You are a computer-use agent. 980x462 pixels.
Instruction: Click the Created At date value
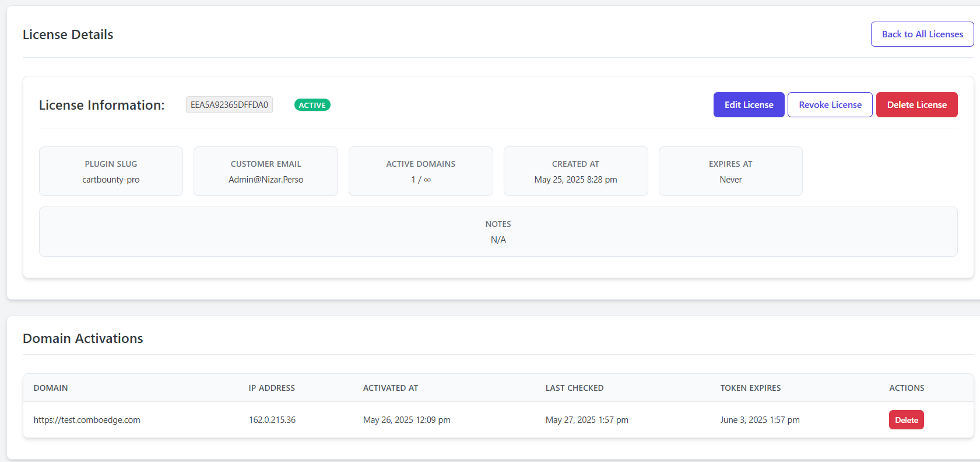(x=575, y=180)
